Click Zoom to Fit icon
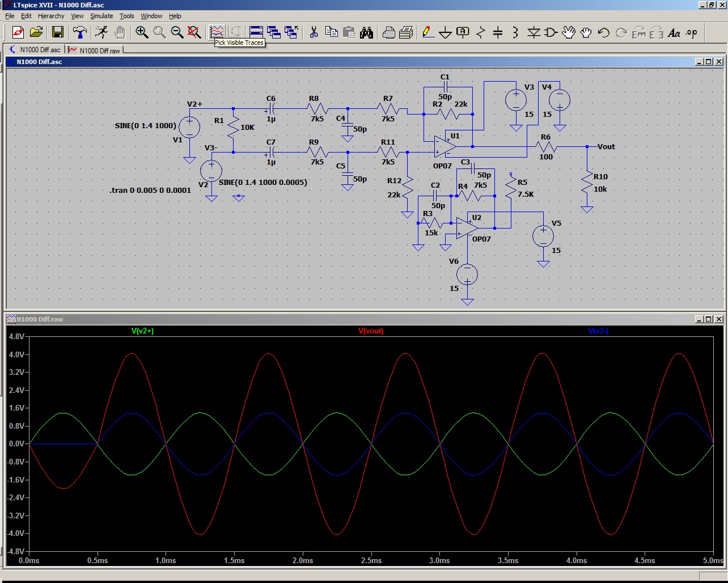The height and width of the screenshot is (583, 728). click(194, 32)
